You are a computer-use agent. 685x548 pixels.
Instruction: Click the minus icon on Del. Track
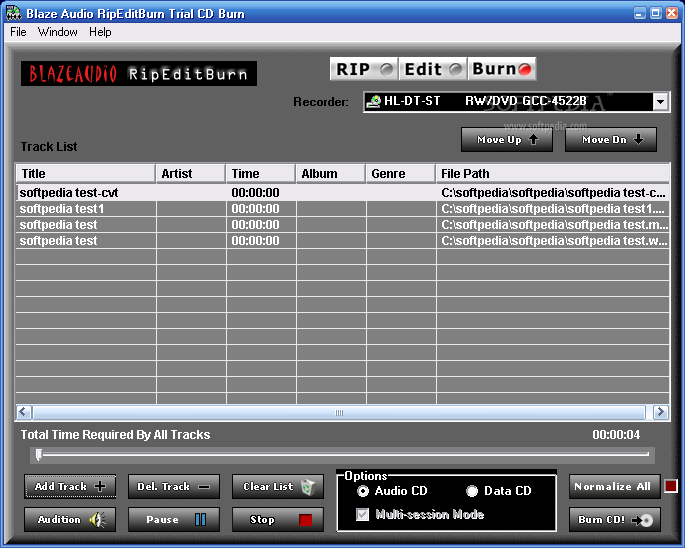click(x=204, y=486)
